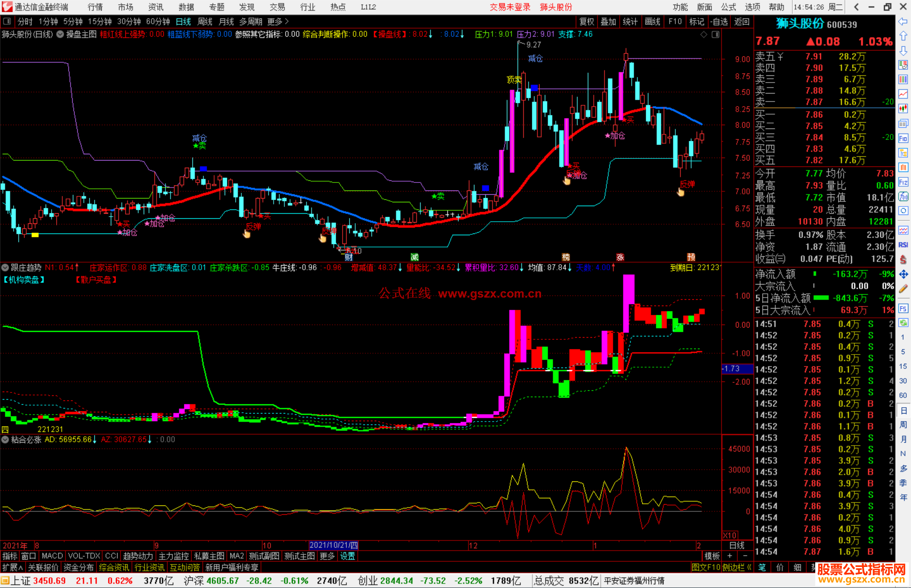Viewport: 911px width, 588px height.
Task: Click the blue square marker near 减仓 label
Action: (x=485, y=188)
